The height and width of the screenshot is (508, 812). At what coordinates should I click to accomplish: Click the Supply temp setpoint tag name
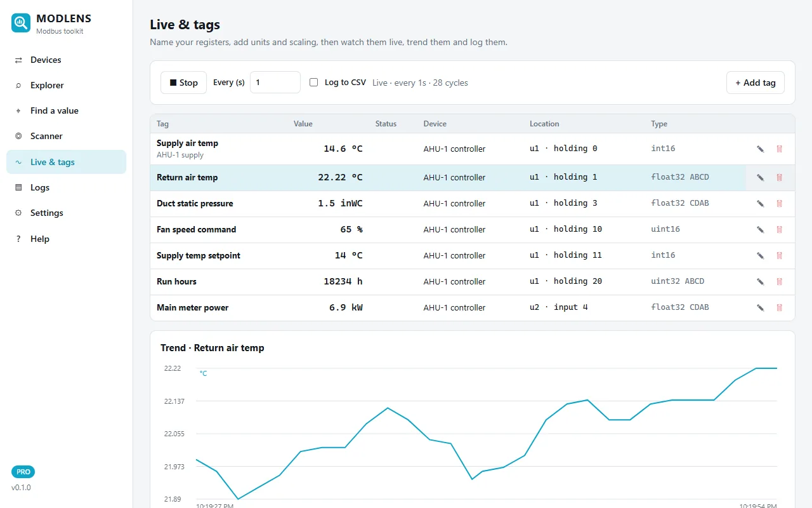[x=199, y=256]
